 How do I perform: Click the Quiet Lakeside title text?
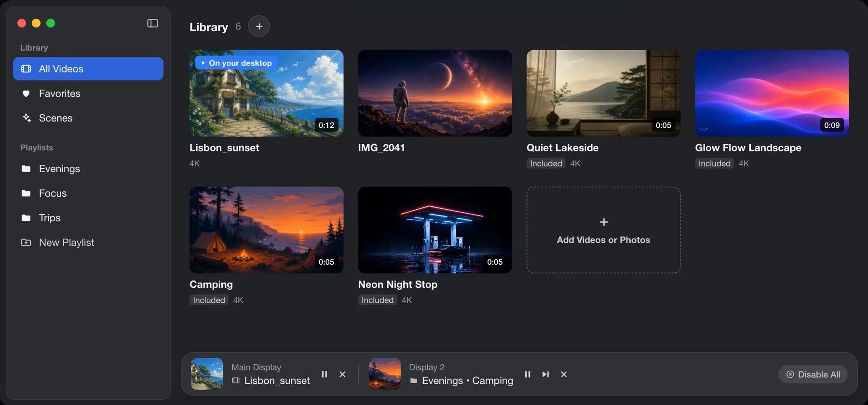tap(563, 148)
